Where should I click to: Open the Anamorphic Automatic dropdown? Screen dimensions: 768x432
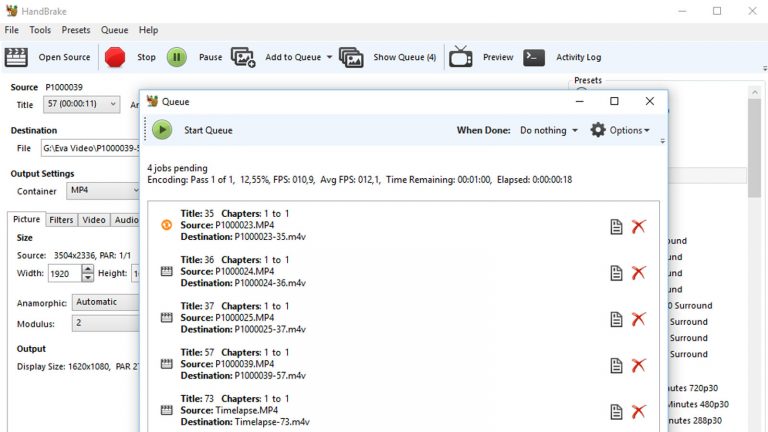[x=106, y=302]
